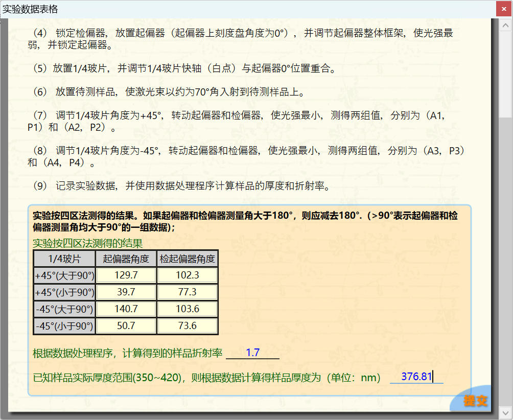
Task: Edit the analyzer angle value 73.6
Action: pyautogui.click(x=187, y=326)
